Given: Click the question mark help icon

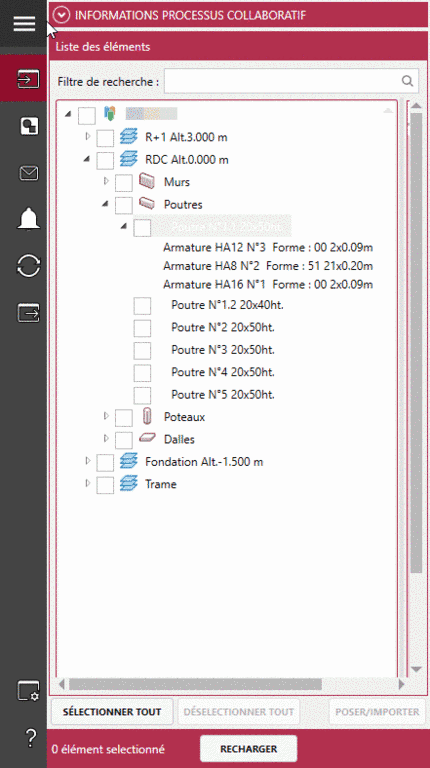Looking at the screenshot, I should tap(30, 737).
